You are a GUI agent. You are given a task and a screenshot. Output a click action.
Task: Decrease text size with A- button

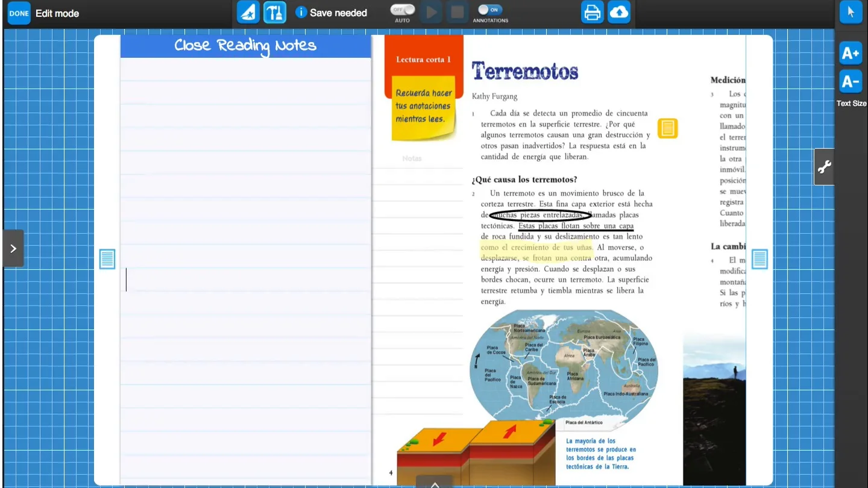coord(851,81)
